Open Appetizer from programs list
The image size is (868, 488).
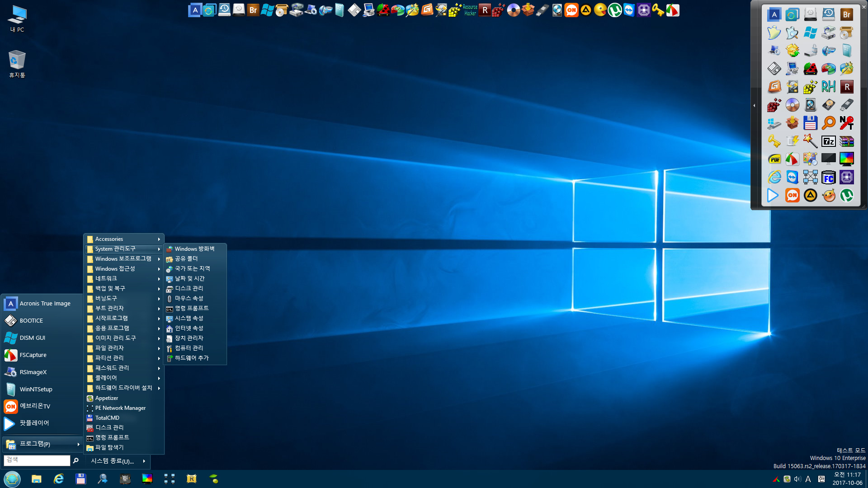click(124, 398)
